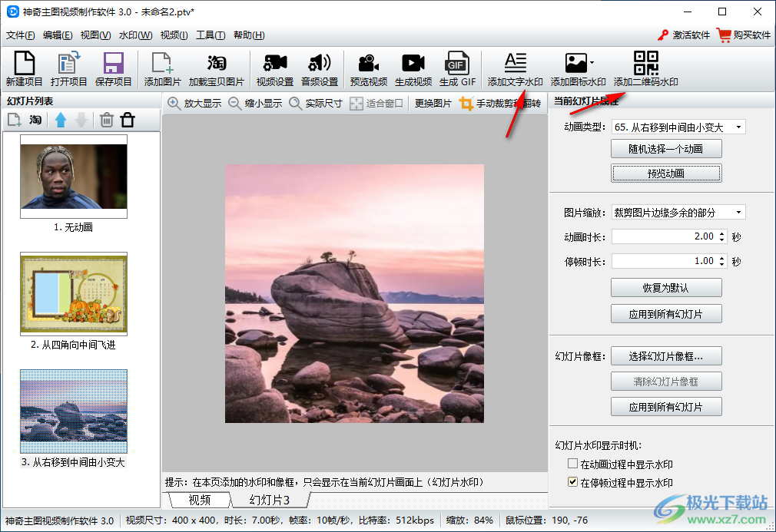Switch to the 视频 tab
Image resolution: width=776 pixels, height=532 pixels.
200,500
